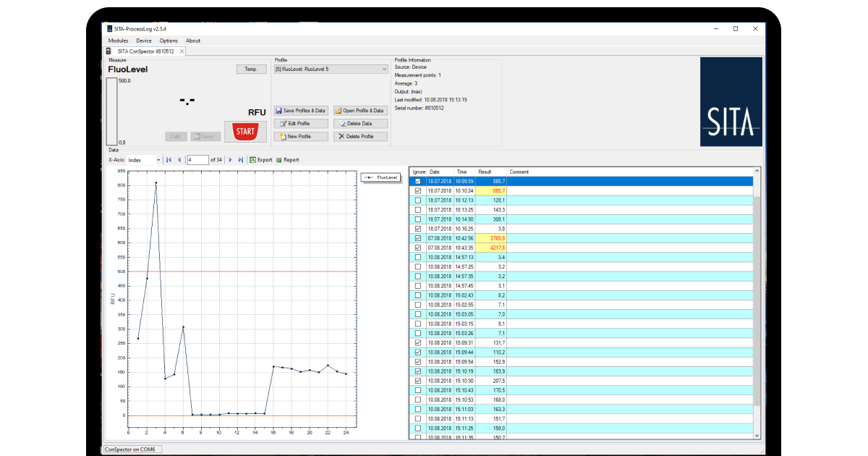Close the SITA ConSpector #810512 tab
The height and width of the screenshot is (456, 868).
coord(182,51)
